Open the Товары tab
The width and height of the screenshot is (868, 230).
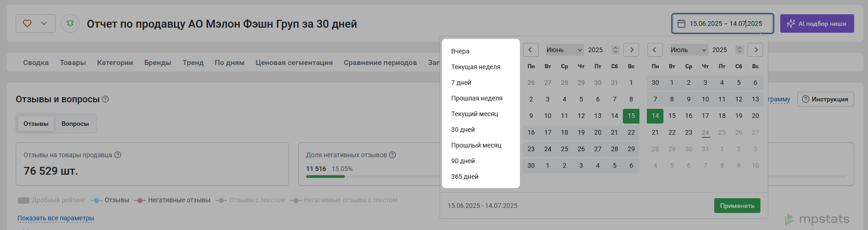[73, 63]
